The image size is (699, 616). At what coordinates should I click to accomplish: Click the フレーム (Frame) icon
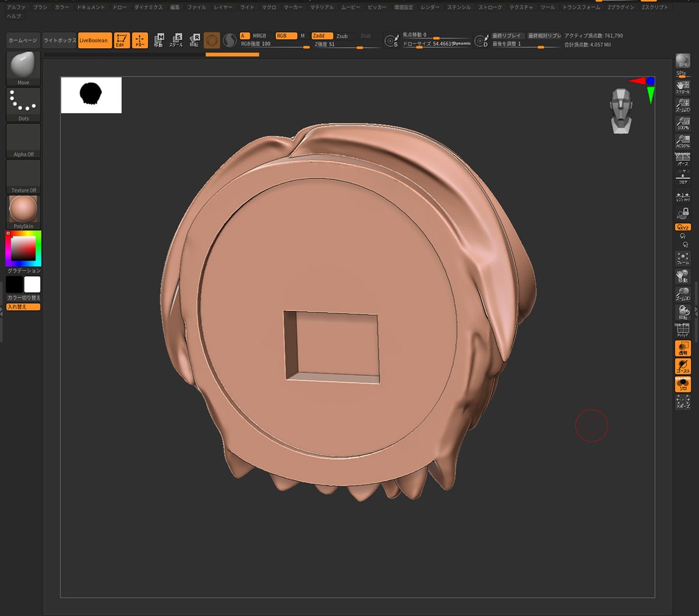tap(683, 259)
